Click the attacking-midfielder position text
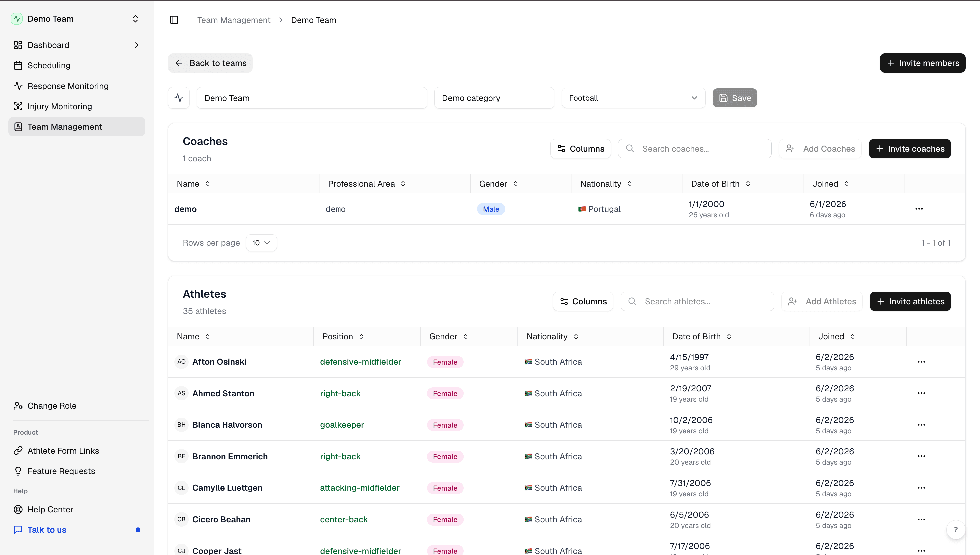 click(360, 488)
